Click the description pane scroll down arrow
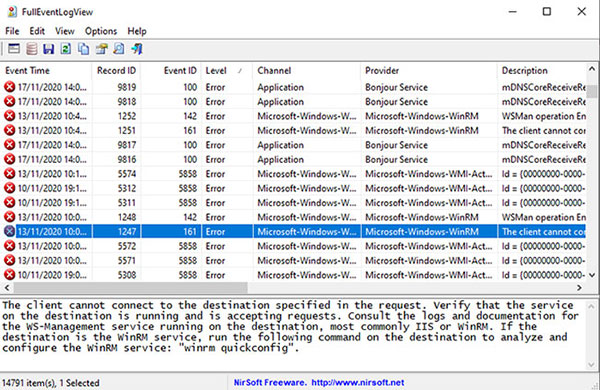600x390 pixels. pos(592,364)
